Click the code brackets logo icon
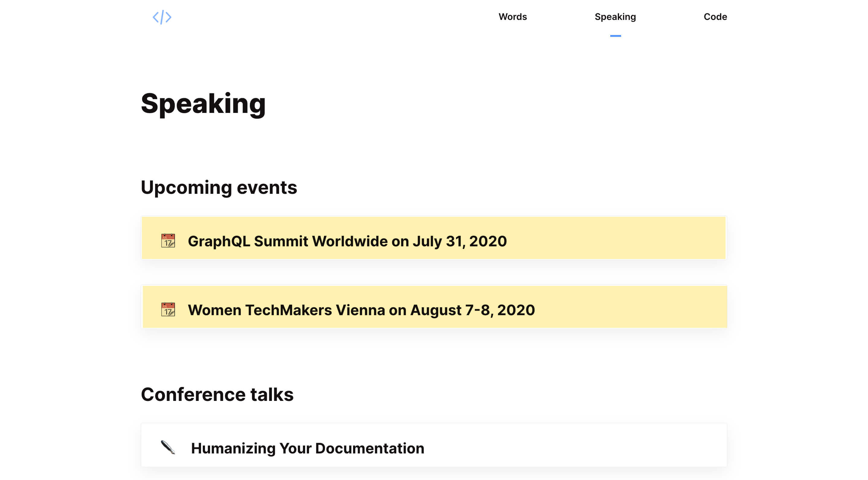Image resolution: width=868 pixels, height=480 pixels. click(162, 17)
